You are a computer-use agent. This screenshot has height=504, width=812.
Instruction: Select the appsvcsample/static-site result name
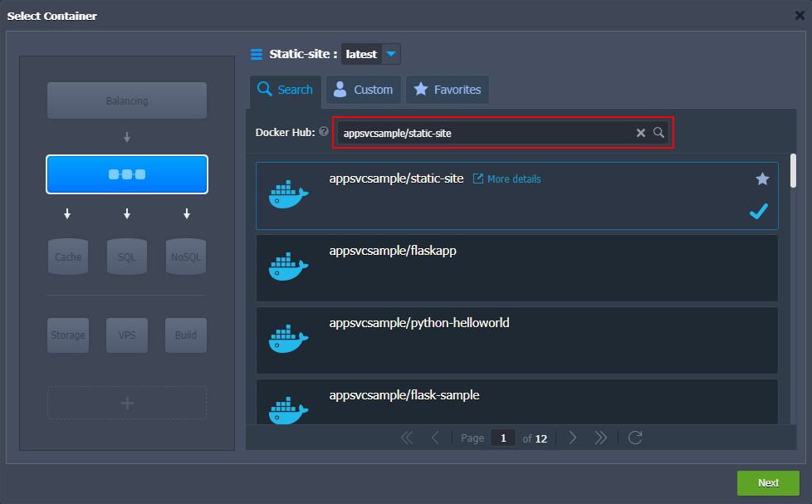pyautogui.click(x=396, y=179)
